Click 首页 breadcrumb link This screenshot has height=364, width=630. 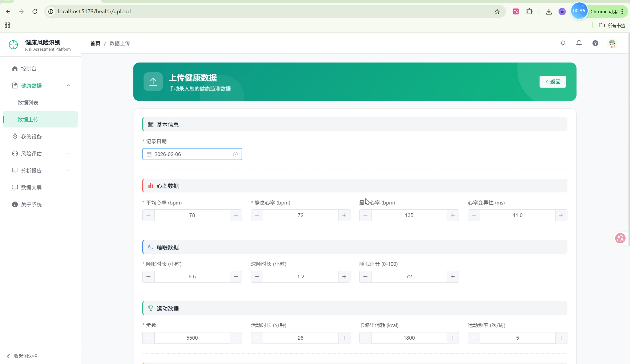(x=95, y=43)
